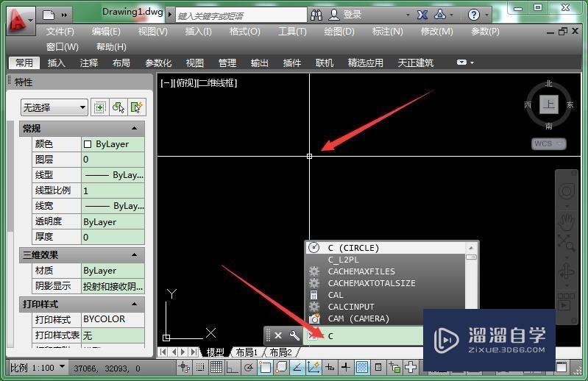Select CACHEMAXFILES from command suggestions

tap(386, 271)
